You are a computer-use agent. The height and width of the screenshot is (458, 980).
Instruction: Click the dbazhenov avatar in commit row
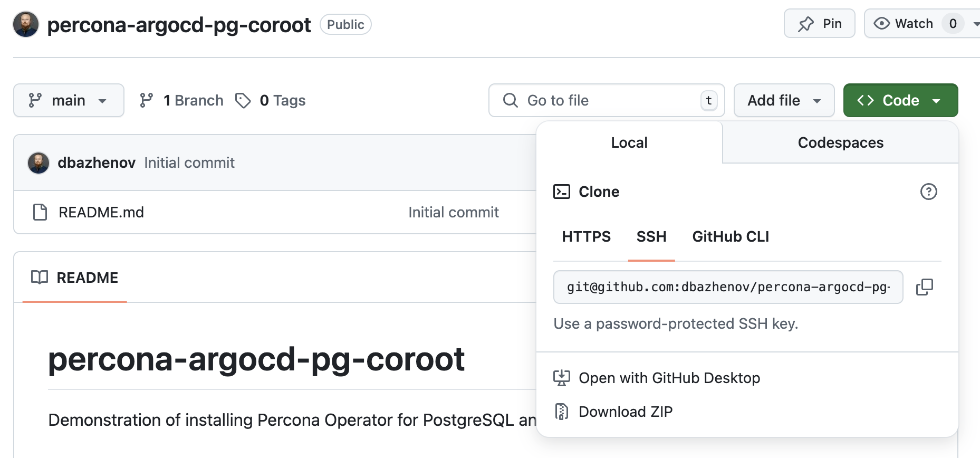39,163
